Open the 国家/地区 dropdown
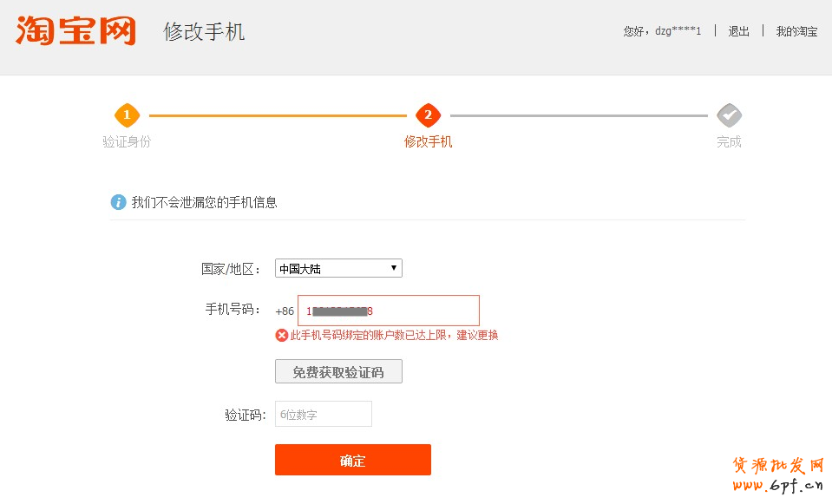The image size is (832, 504). [338, 269]
